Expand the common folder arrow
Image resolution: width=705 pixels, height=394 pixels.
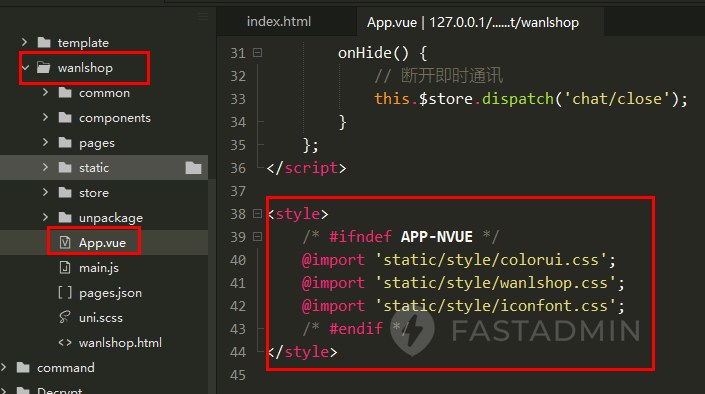pyautogui.click(x=45, y=92)
